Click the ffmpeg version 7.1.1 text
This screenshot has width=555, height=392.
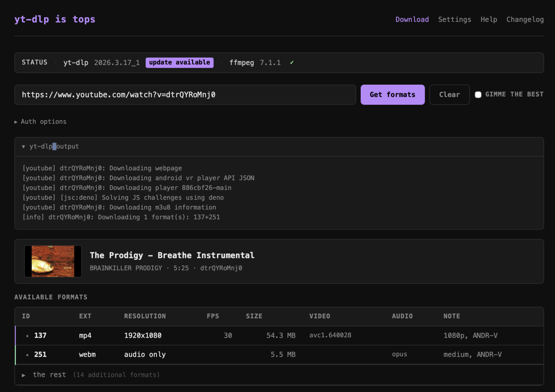click(270, 63)
